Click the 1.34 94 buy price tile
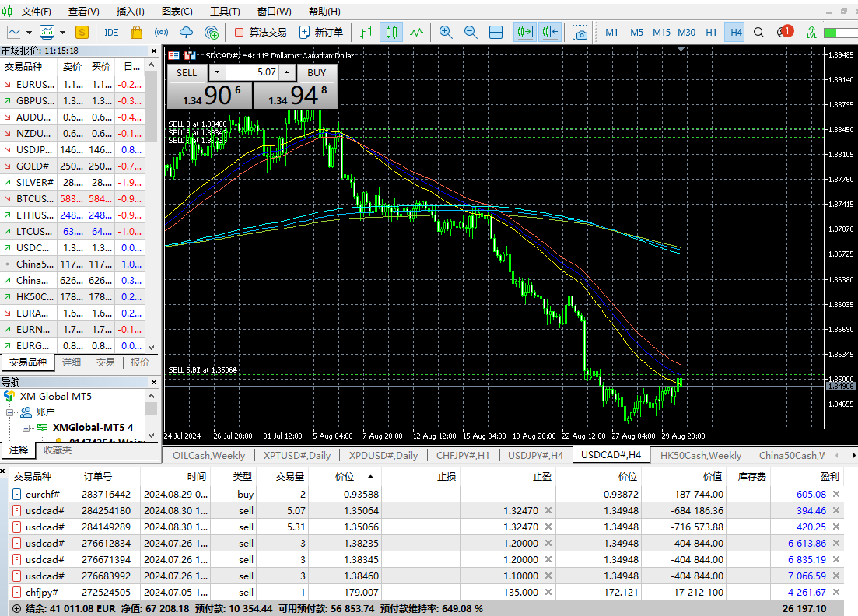The width and height of the screenshot is (858, 616). [296, 95]
